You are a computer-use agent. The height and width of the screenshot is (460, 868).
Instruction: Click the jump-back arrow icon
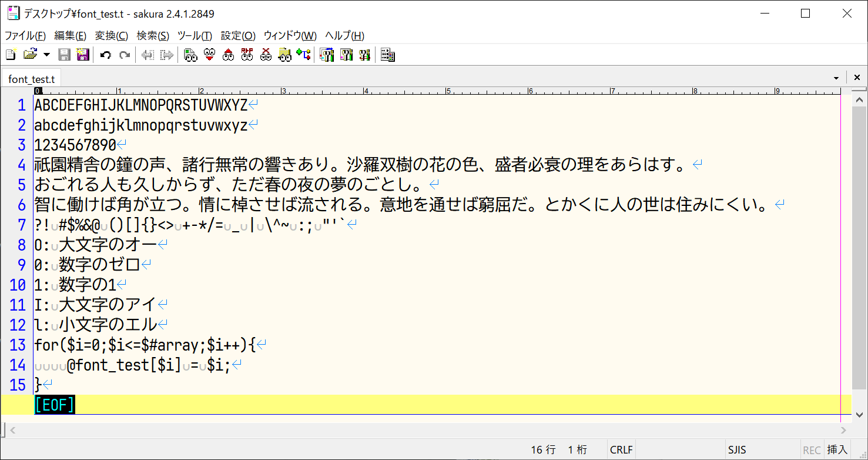[148, 55]
